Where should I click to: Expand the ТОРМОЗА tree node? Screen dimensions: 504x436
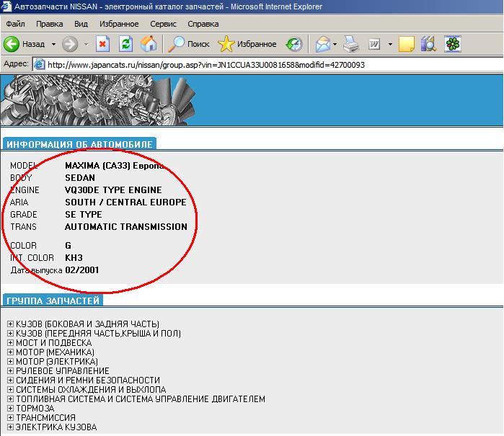[10, 409]
